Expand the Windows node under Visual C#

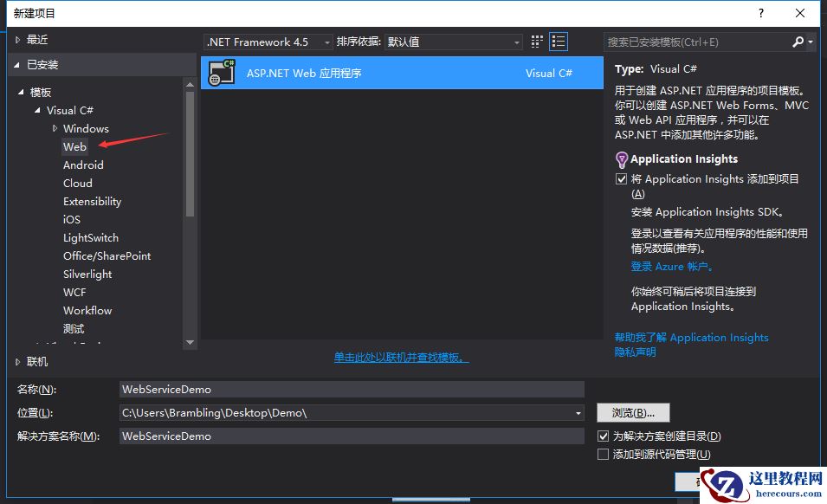click(55, 128)
